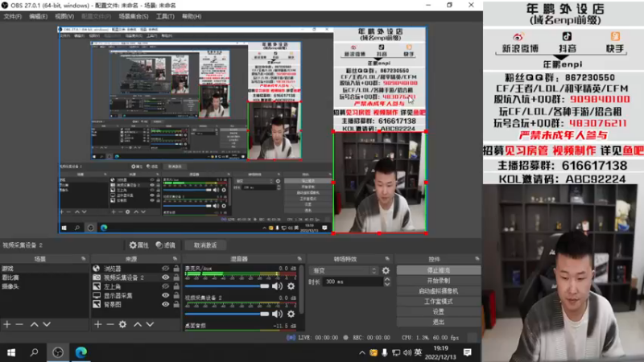Screen dimensions: 644x362
Task: Select the 游戏 scene
Action: (x=44, y=269)
